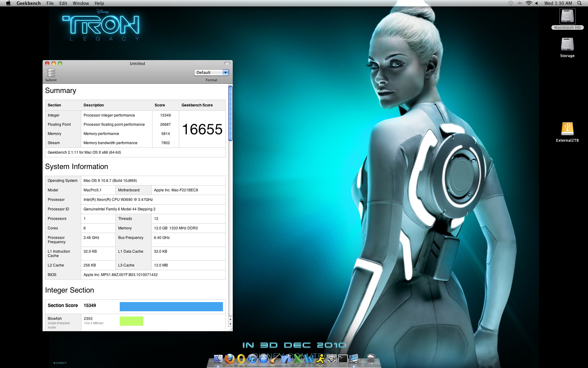Open Terminal from the dock
Viewport: 588px width, 368px height.
(343, 358)
